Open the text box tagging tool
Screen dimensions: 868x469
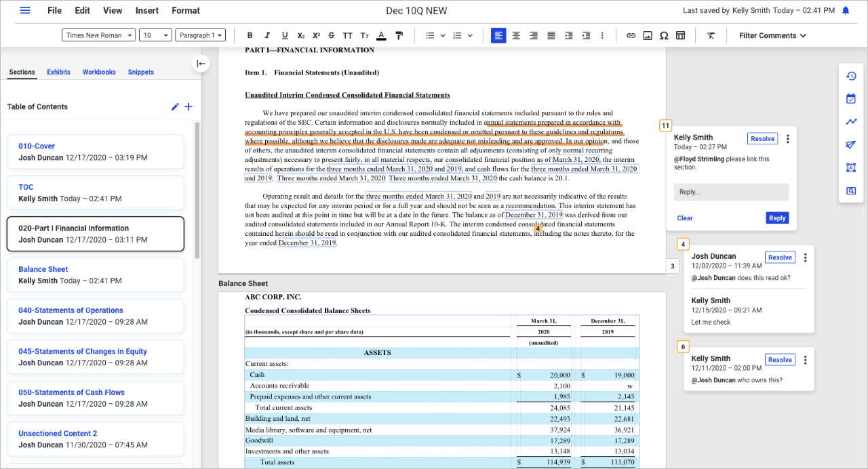(x=851, y=167)
